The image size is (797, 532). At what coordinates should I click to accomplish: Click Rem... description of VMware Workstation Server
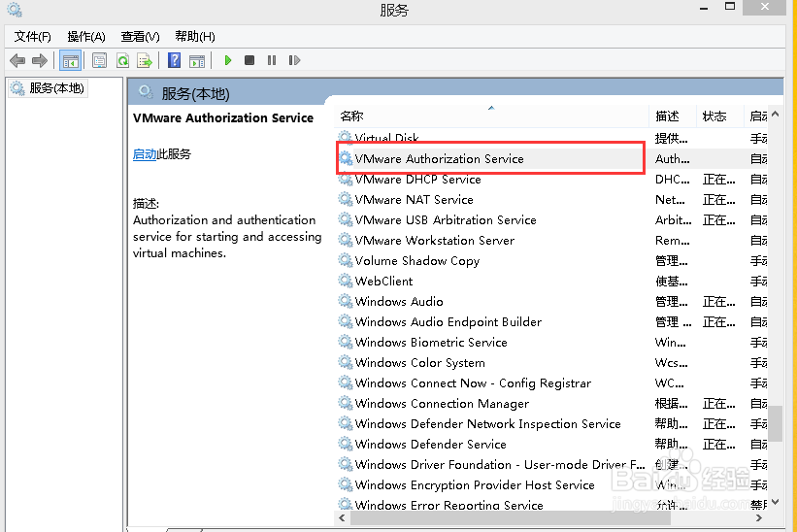[672, 241]
